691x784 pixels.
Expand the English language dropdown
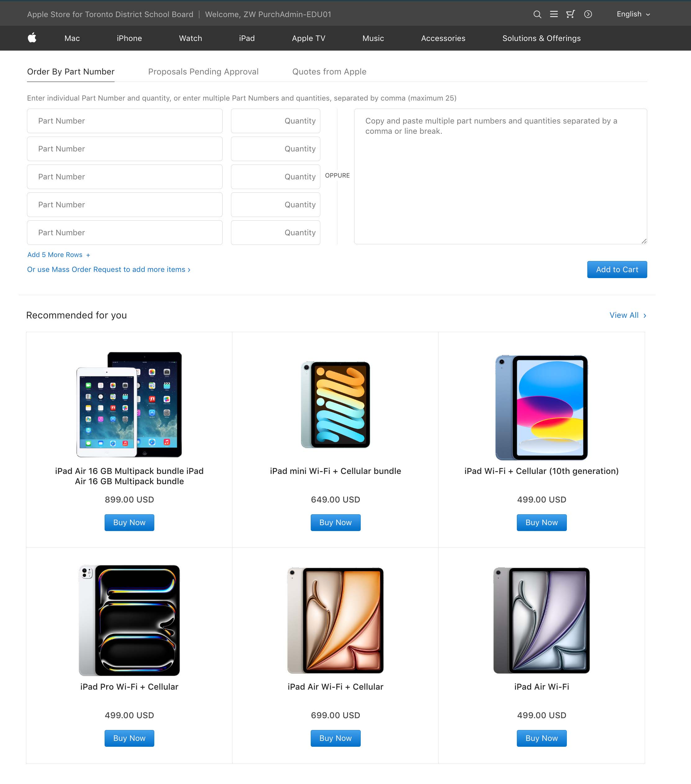[633, 14]
